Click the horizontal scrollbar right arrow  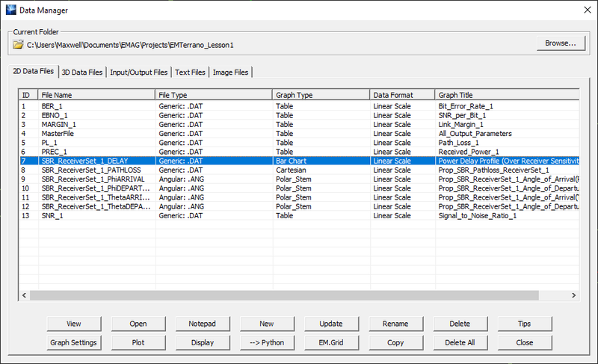tap(575, 295)
